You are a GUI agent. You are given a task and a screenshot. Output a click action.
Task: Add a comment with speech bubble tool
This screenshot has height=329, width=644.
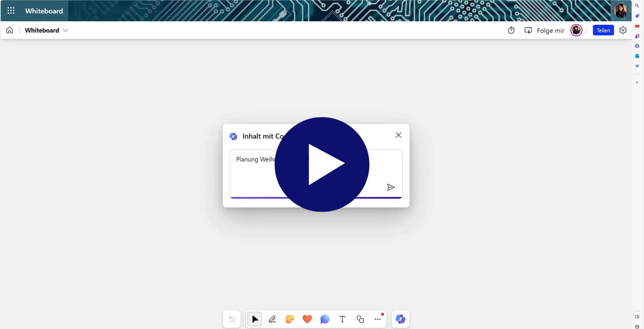point(325,319)
